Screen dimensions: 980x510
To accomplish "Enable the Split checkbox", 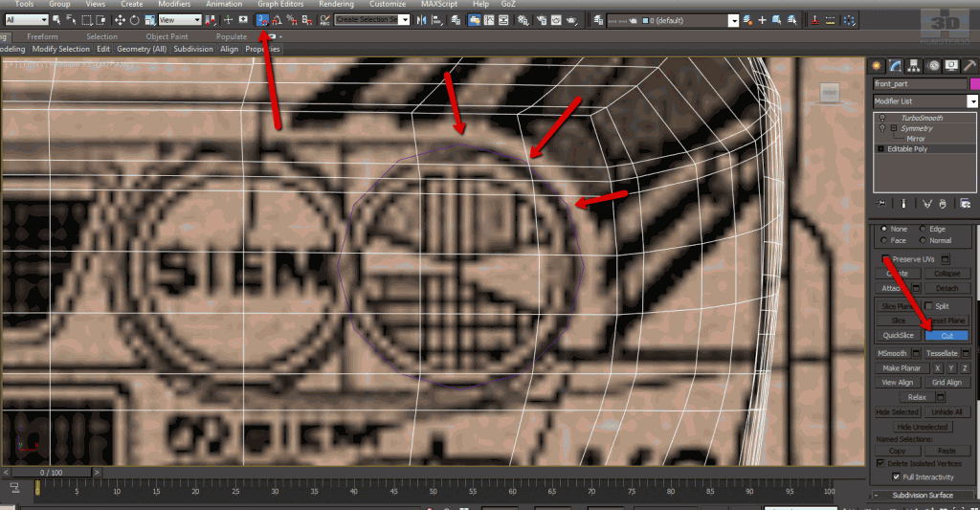I will tap(928, 305).
